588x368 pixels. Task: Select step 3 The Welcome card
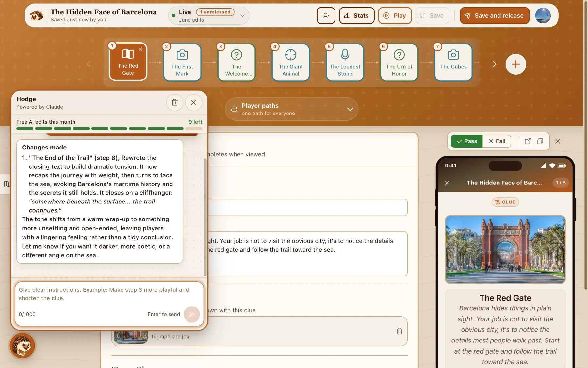coord(237,62)
